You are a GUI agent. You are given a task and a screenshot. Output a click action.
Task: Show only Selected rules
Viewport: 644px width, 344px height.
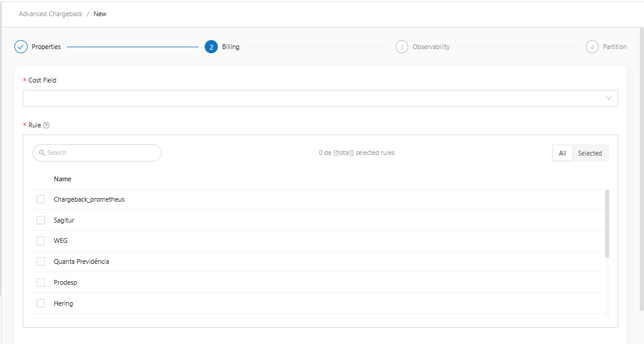590,153
